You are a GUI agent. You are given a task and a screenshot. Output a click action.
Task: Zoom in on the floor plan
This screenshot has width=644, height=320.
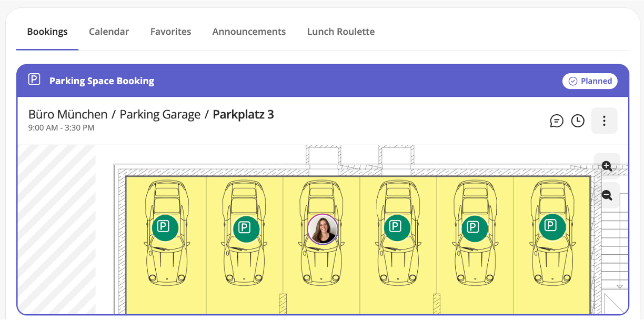click(x=607, y=166)
